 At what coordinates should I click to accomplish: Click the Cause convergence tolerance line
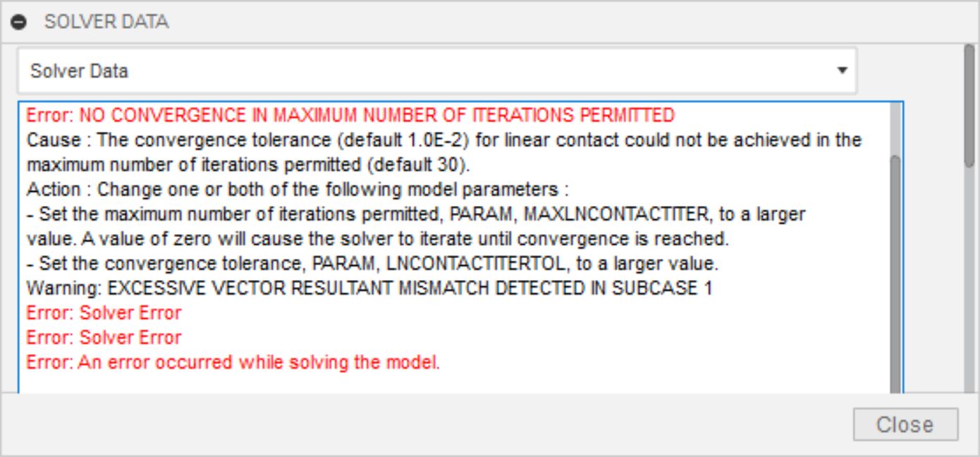(x=444, y=140)
